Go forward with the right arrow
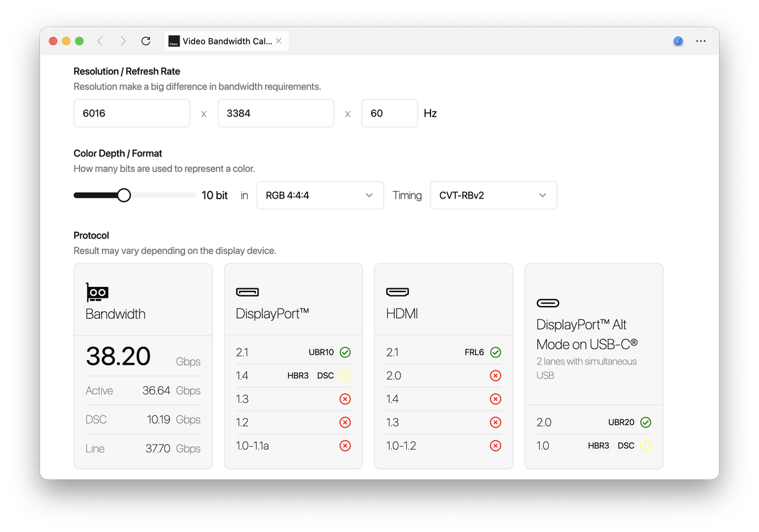Screen dimensions: 759x532 coord(123,41)
